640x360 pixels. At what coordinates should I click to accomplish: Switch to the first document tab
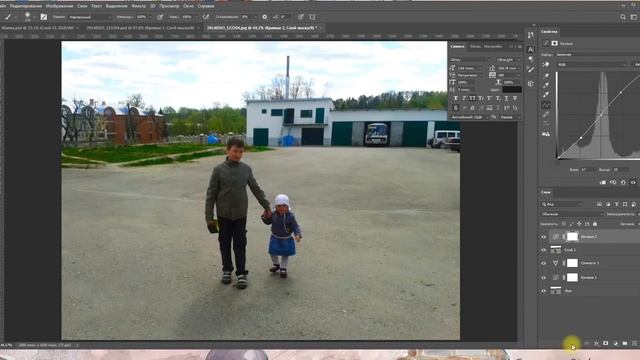(38, 28)
